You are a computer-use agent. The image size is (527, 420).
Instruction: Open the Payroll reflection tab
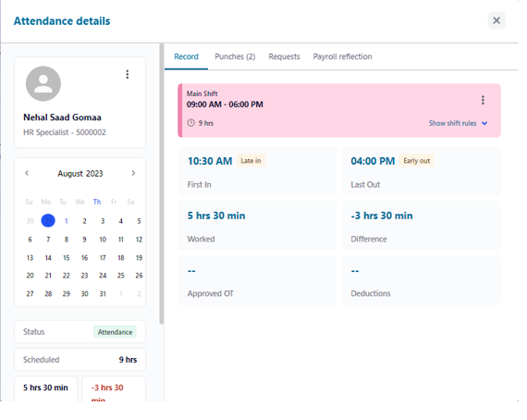coord(342,56)
